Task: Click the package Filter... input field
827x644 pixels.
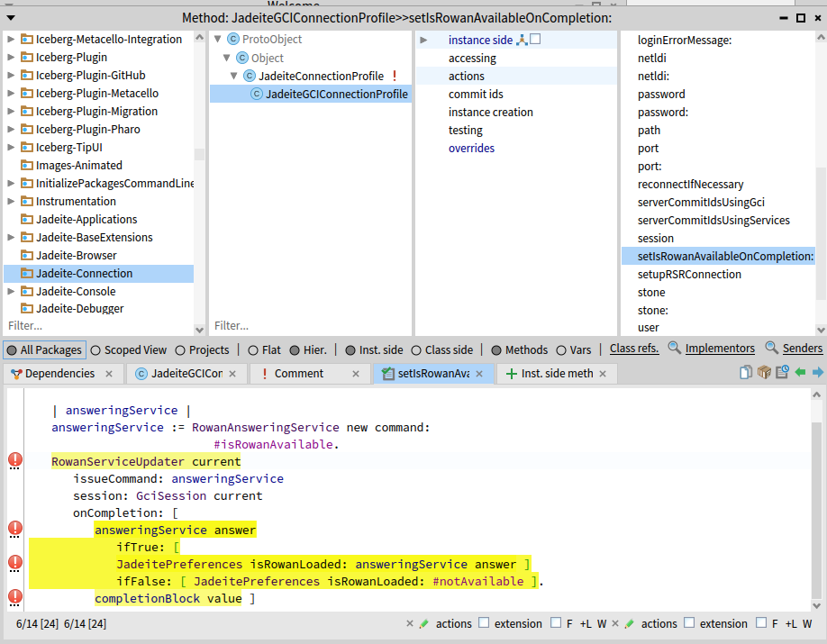Action: click(x=90, y=325)
